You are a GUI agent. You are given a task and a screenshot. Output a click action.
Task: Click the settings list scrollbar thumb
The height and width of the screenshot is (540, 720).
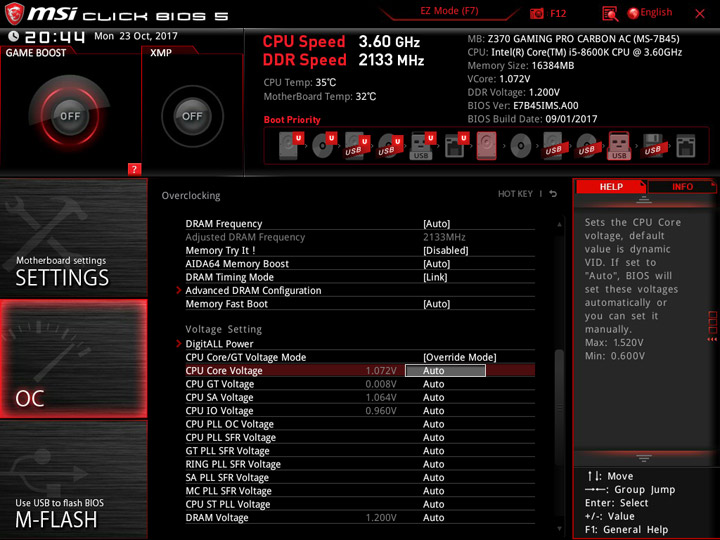(559, 406)
